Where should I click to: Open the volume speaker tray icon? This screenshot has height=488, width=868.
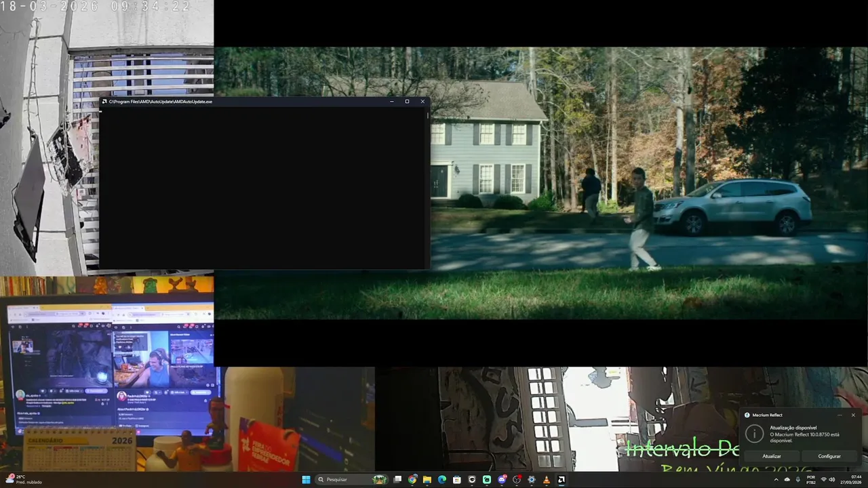tap(832, 479)
